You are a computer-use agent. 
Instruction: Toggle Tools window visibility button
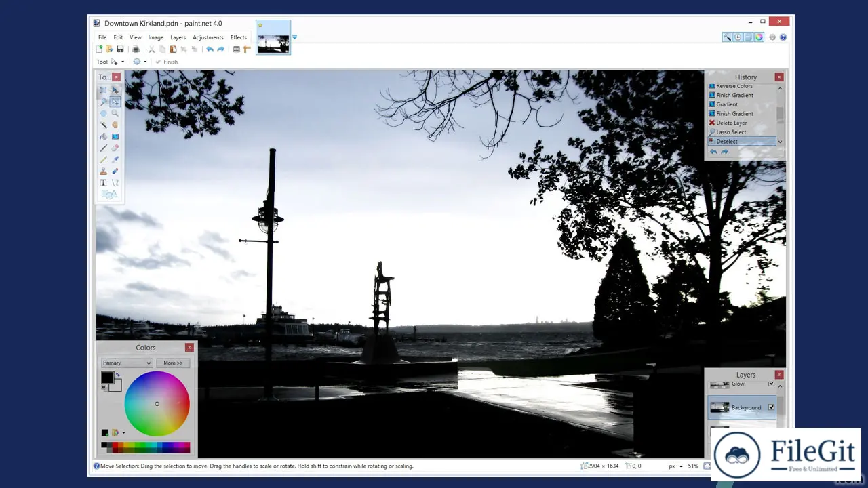point(727,37)
